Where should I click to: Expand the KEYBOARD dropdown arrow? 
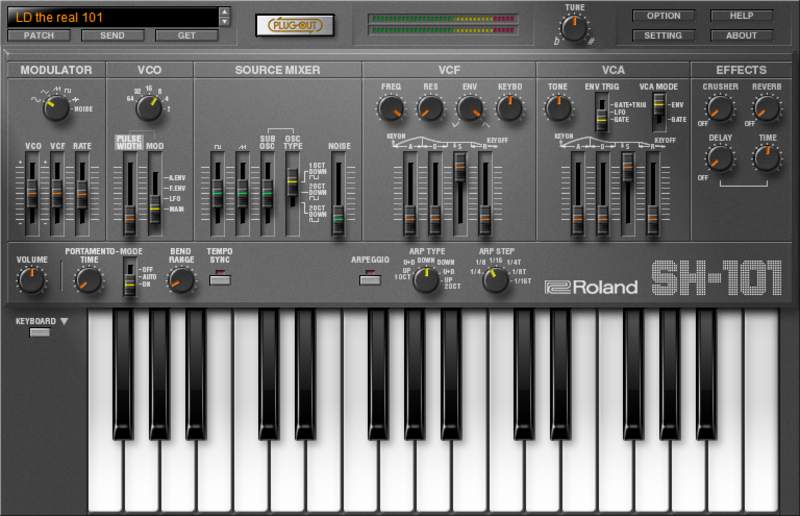64,321
